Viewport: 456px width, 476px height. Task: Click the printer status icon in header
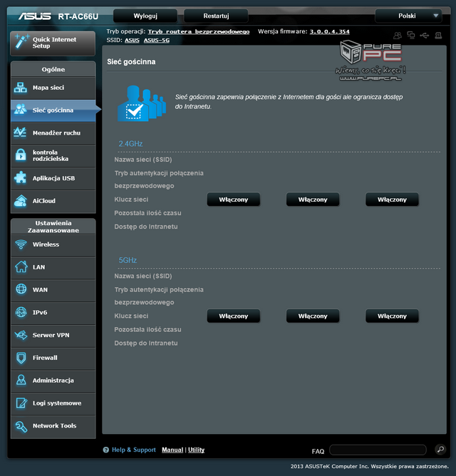pyautogui.click(x=438, y=36)
